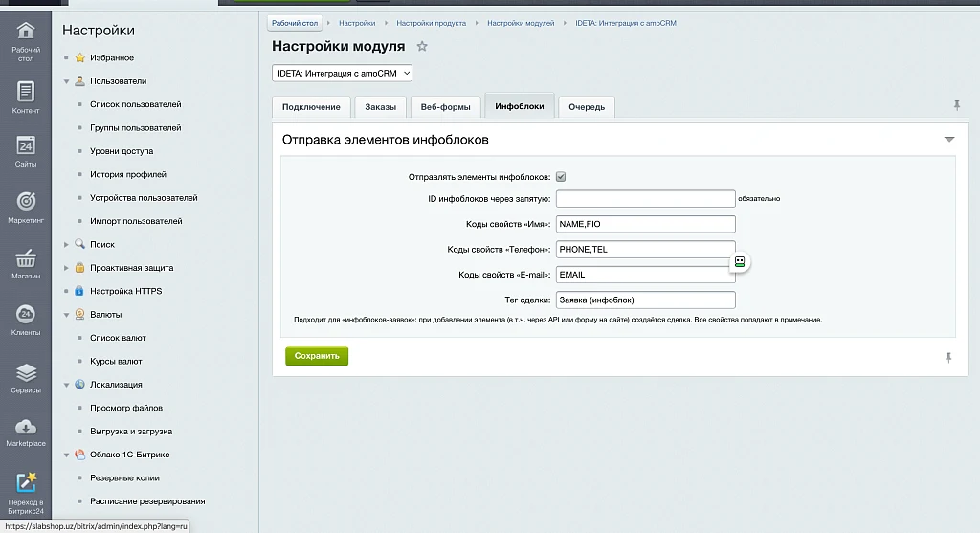
Task: Go to Настройки продукта breadcrumb
Action: tap(432, 23)
